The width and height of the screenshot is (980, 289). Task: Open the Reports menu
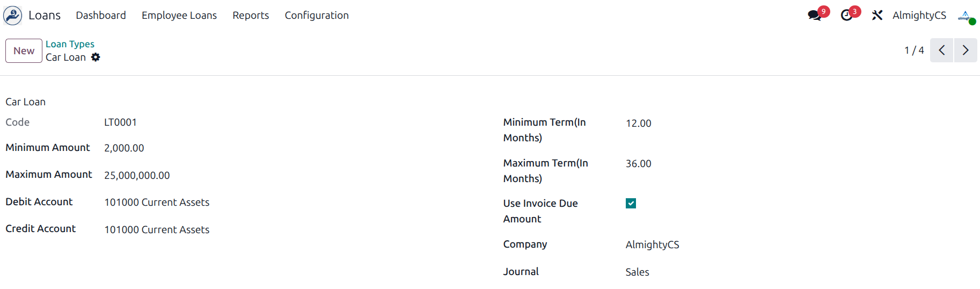tap(251, 16)
